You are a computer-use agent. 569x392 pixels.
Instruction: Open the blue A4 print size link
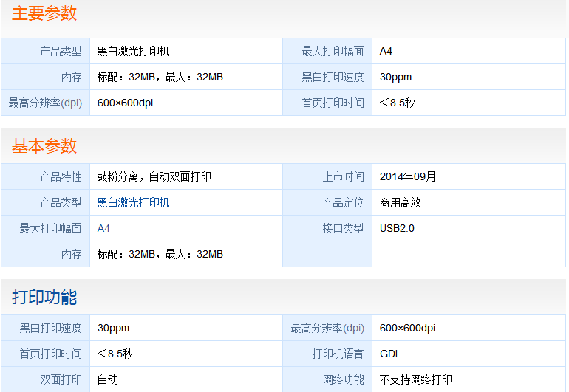[103, 228]
